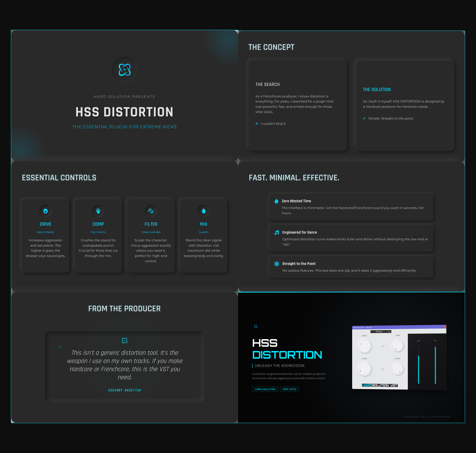The height and width of the screenshot is (453, 476).
Task: Click the stopwatch icon beside Zero Wasted Time
Action: point(276,201)
